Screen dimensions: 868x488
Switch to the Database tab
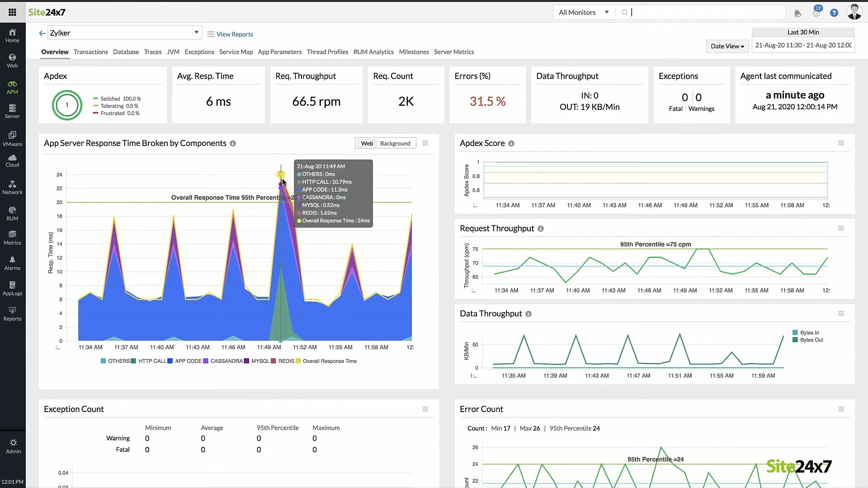(x=126, y=52)
